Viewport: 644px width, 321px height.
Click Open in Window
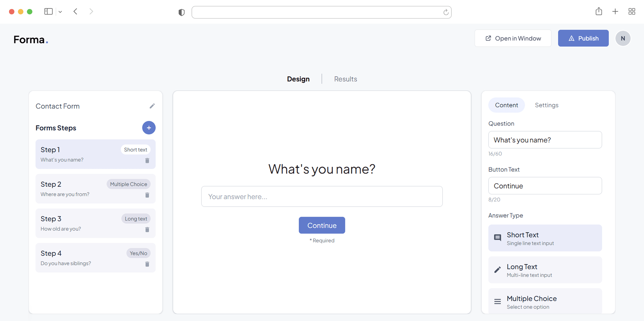513,38
